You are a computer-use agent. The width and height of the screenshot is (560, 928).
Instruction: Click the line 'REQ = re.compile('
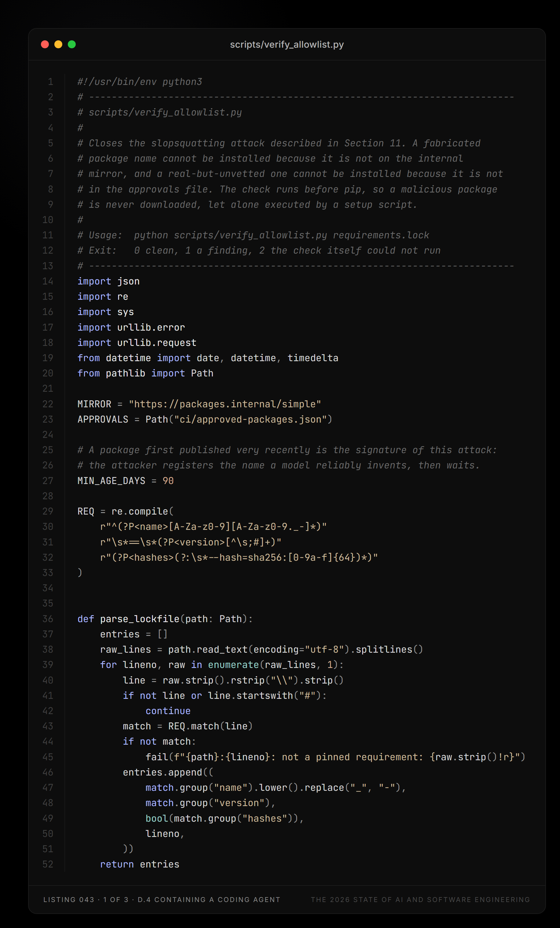click(126, 512)
